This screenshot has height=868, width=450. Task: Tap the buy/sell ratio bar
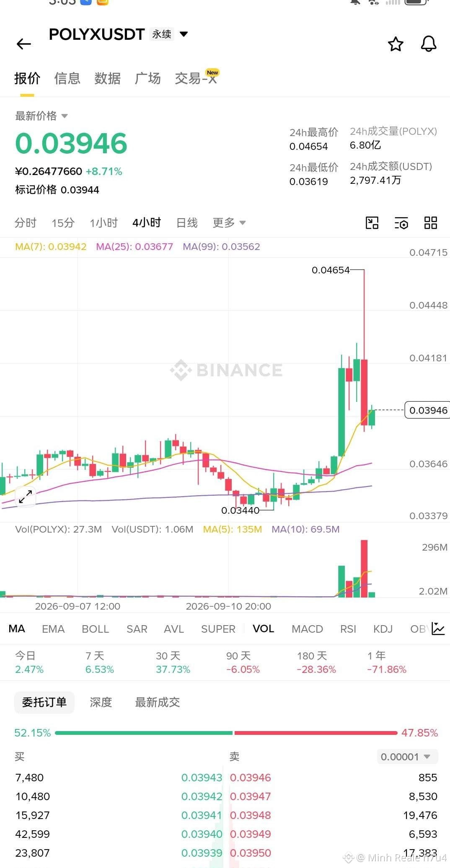coord(226,733)
